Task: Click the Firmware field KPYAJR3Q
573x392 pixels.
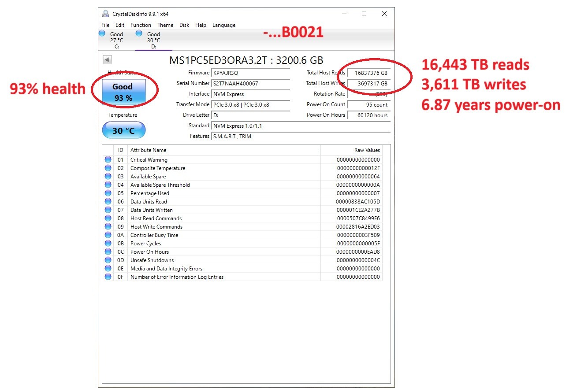Action: [x=250, y=73]
